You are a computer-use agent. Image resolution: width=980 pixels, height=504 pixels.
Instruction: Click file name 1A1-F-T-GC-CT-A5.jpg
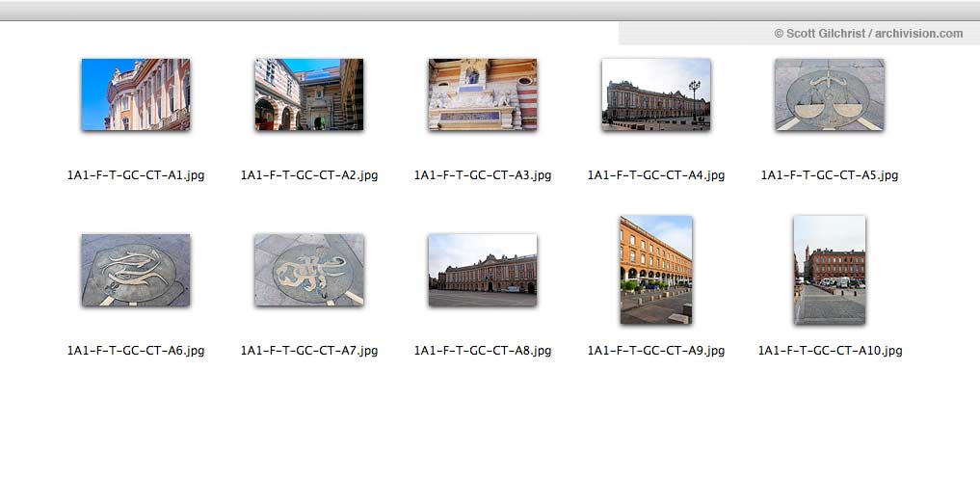point(830,175)
